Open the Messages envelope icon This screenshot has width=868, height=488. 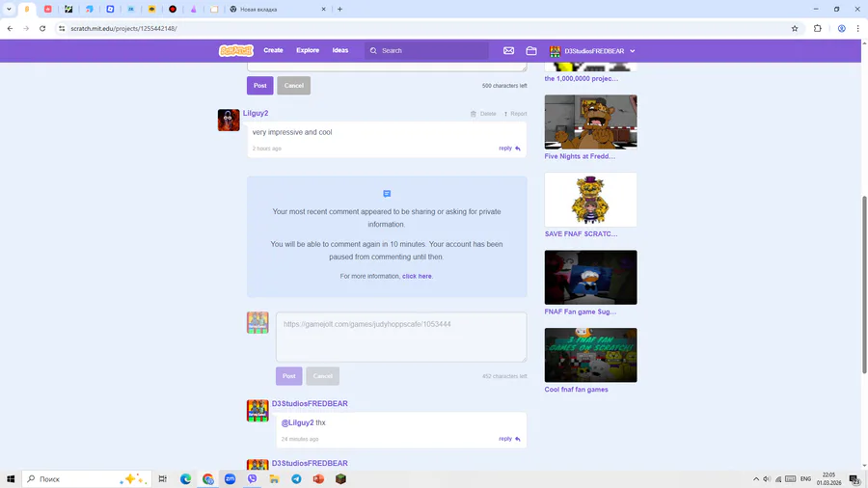[x=508, y=51]
